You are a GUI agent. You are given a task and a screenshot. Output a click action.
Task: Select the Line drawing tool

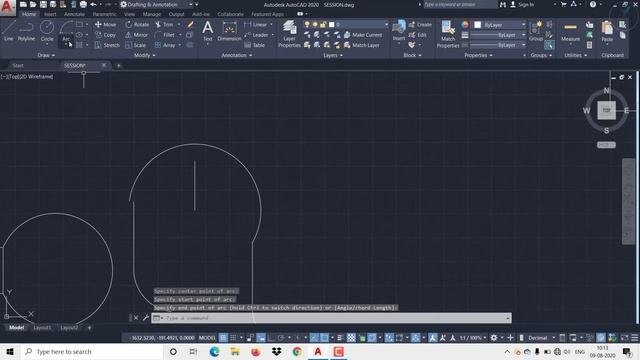point(9,31)
